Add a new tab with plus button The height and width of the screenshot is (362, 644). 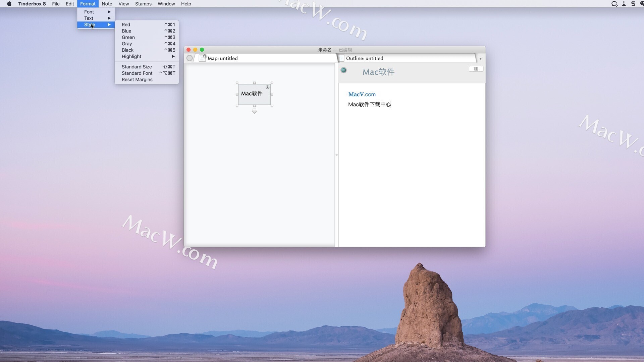480,59
